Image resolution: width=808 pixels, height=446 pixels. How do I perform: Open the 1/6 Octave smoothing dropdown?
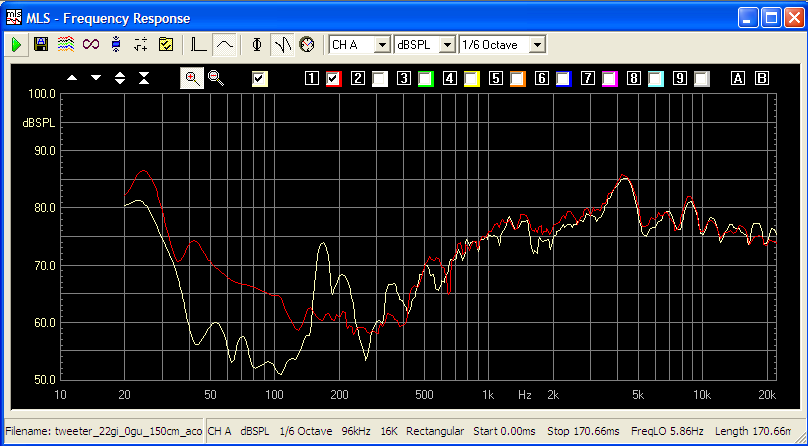[537, 45]
